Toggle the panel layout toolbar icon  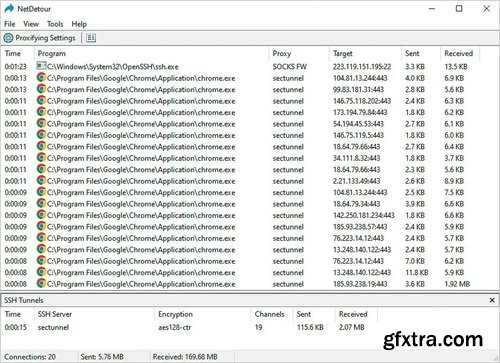[x=91, y=38]
